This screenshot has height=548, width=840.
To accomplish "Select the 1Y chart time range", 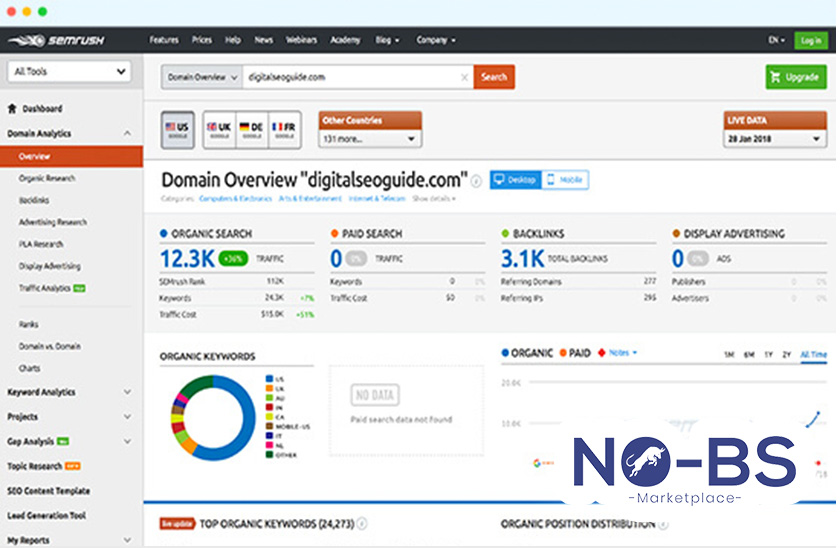I will [768, 355].
